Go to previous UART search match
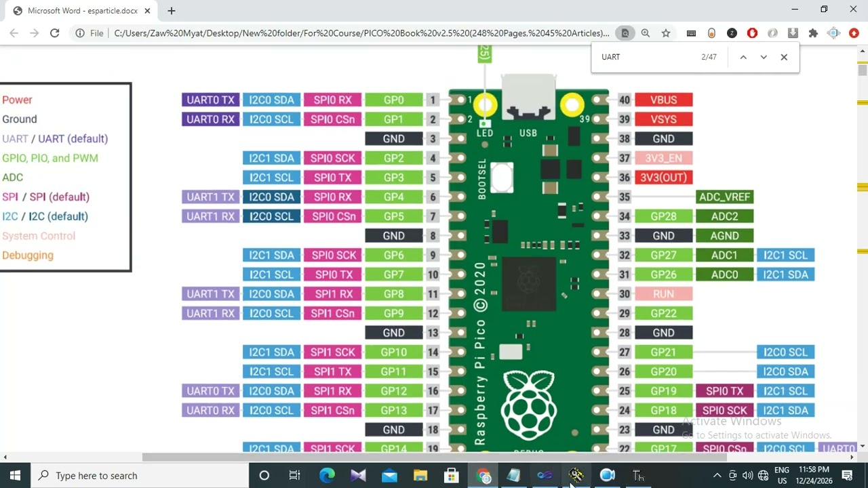The width and height of the screenshot is (868, 488). tap(743, 57)
